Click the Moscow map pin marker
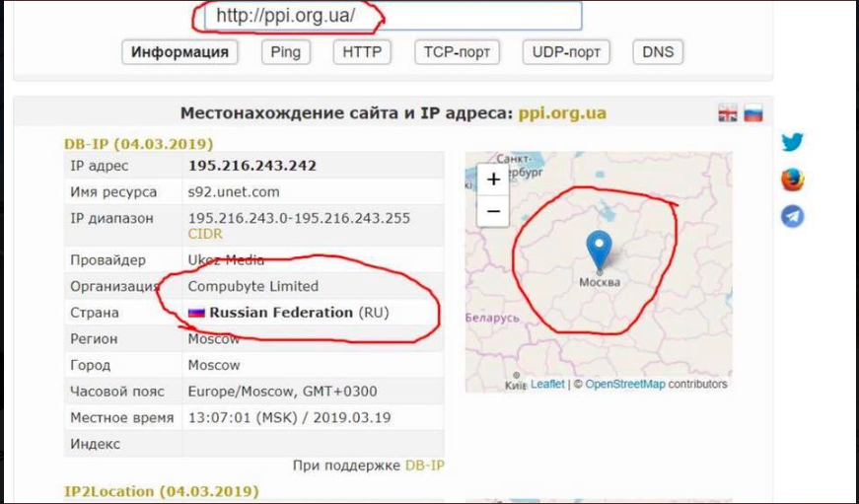Viewport: 859px width, 504px height. tap(600, 251)
